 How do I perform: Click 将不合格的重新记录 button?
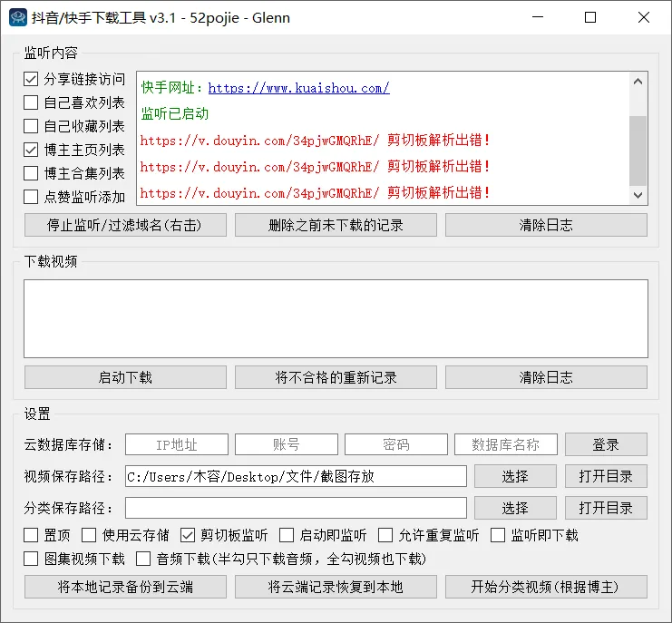click(x=336, y=377)
